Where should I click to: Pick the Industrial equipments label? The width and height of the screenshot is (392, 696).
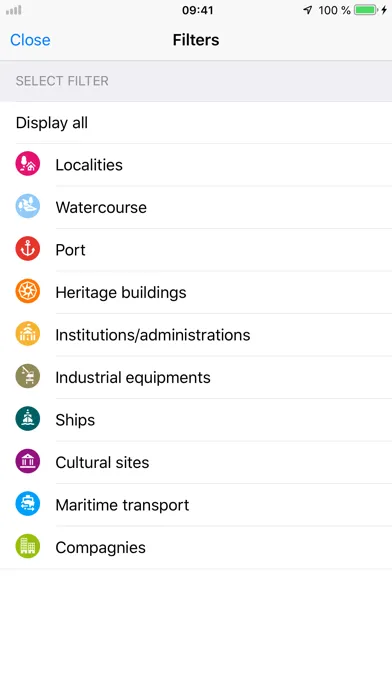click(133, 378)
